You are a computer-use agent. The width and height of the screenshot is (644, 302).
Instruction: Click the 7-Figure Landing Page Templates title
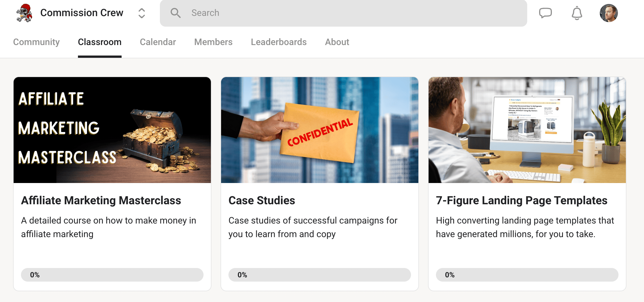(522, 201)
